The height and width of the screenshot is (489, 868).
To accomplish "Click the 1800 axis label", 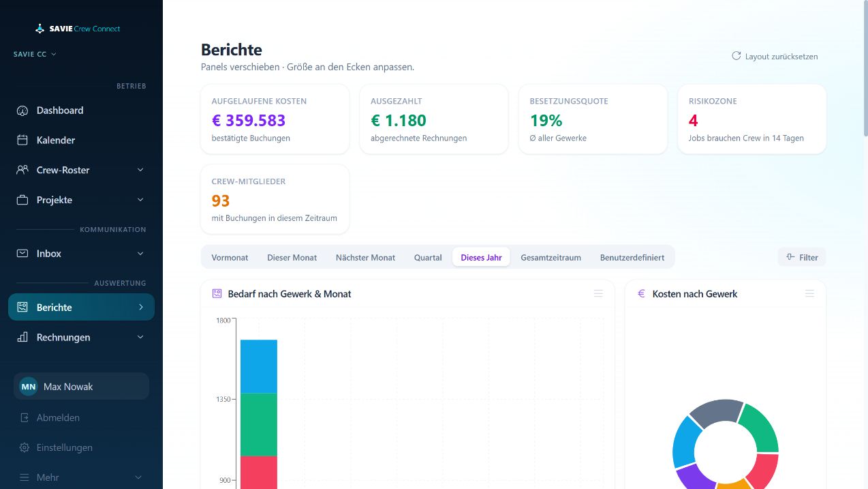I will pyautogui.click(x=223, y=320).
